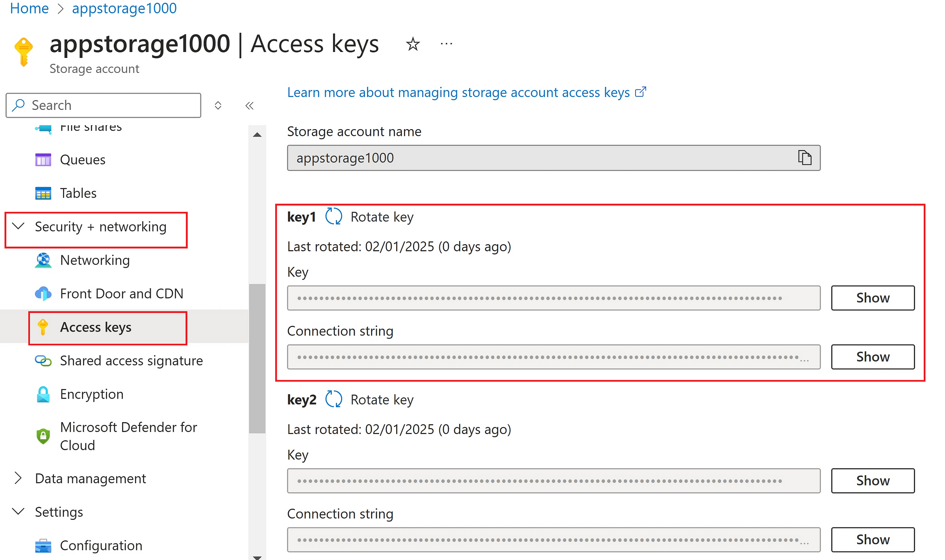Open Learn more about managing storage account access keys
This screenshot has height=560, width=945.
459,92
